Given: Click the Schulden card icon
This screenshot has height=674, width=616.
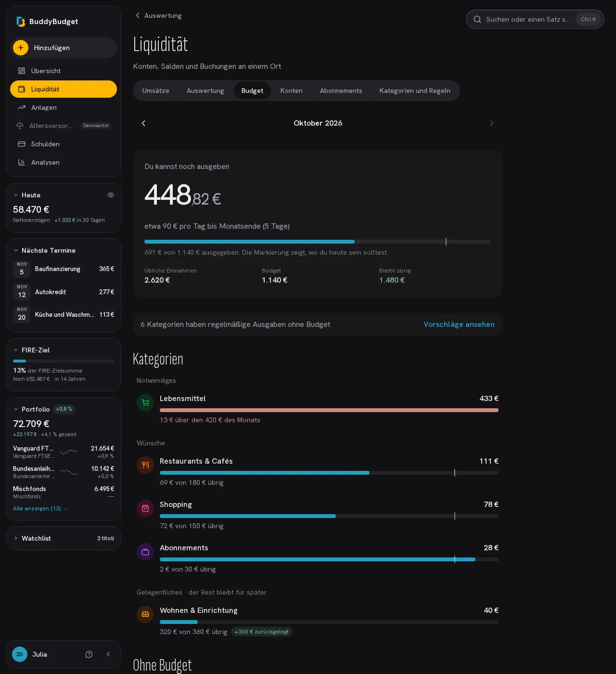Looking at the screenshot, I should click(x=22, y=144).
